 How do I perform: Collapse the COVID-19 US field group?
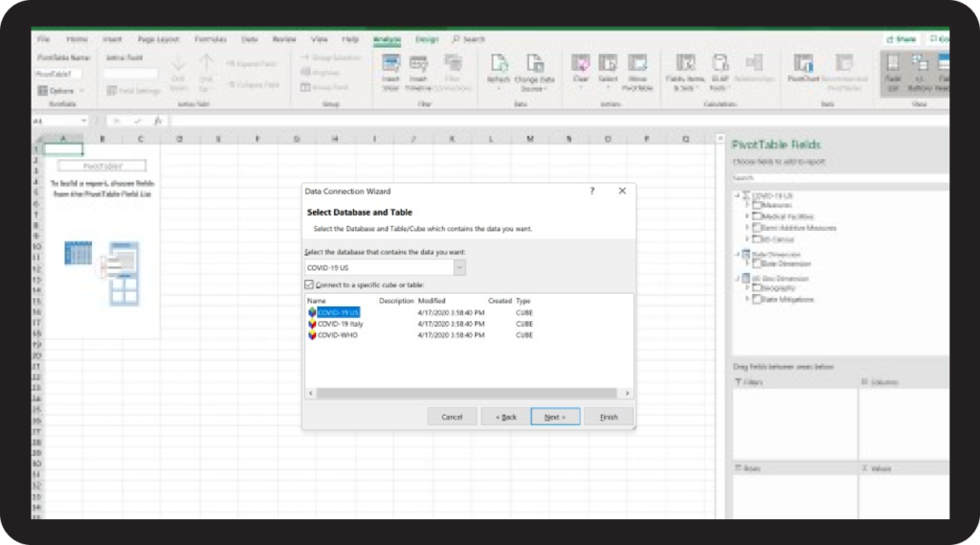click(x=738, y=195)
